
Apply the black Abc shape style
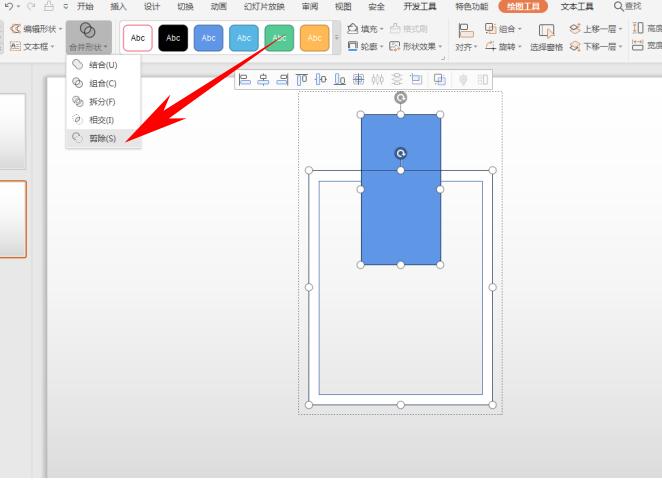point(173,38)
